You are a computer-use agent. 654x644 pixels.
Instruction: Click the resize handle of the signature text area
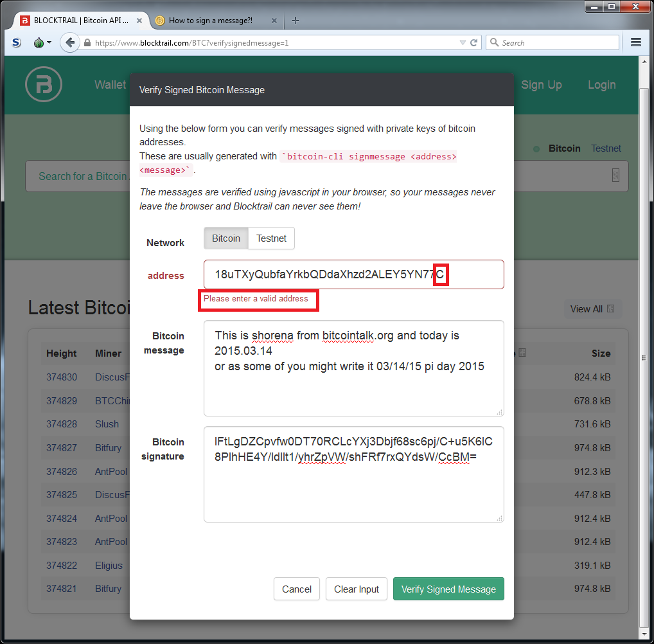499,518
